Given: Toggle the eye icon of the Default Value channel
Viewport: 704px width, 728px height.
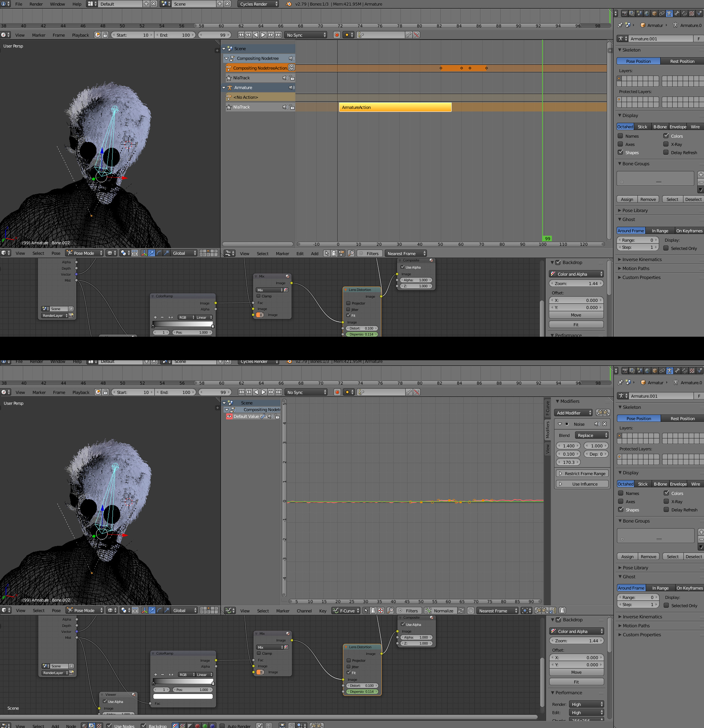Looking at the screenshot, I should 229,416.
